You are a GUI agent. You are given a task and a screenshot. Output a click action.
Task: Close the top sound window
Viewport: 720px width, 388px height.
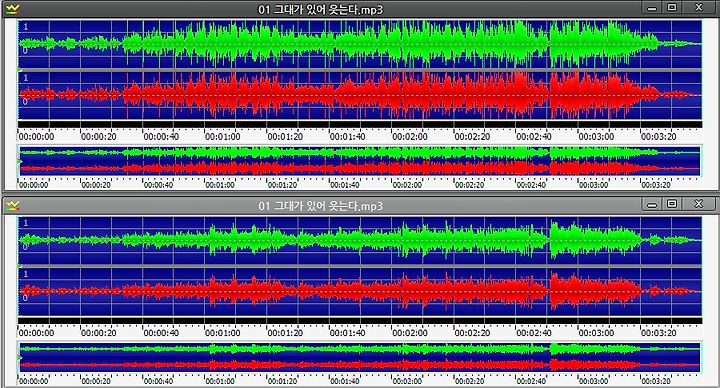point(698,8)
